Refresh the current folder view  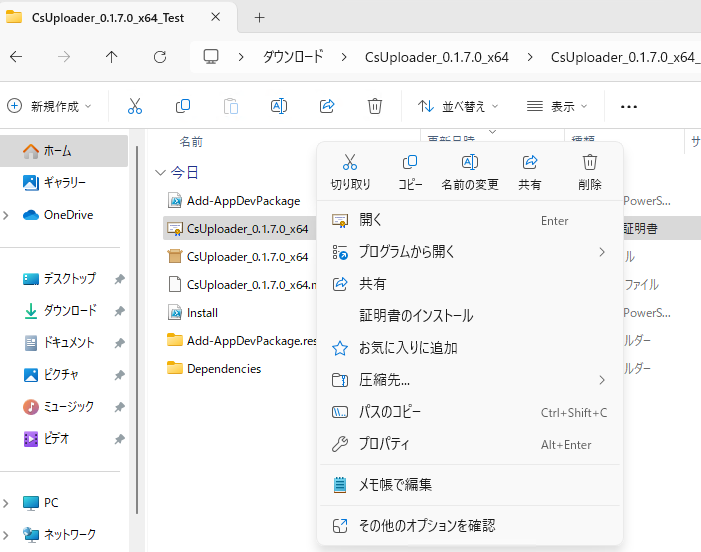pos(160,57)
